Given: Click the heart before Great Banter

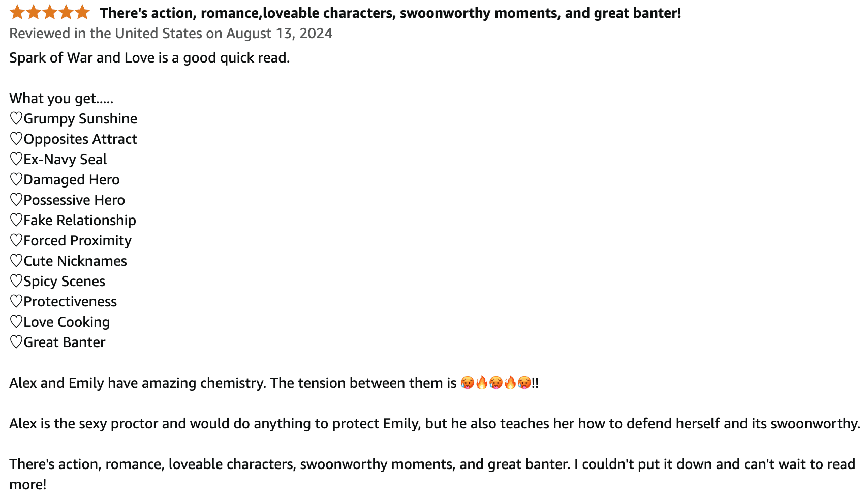Looking at the screenshot, I should click(16, 342).
